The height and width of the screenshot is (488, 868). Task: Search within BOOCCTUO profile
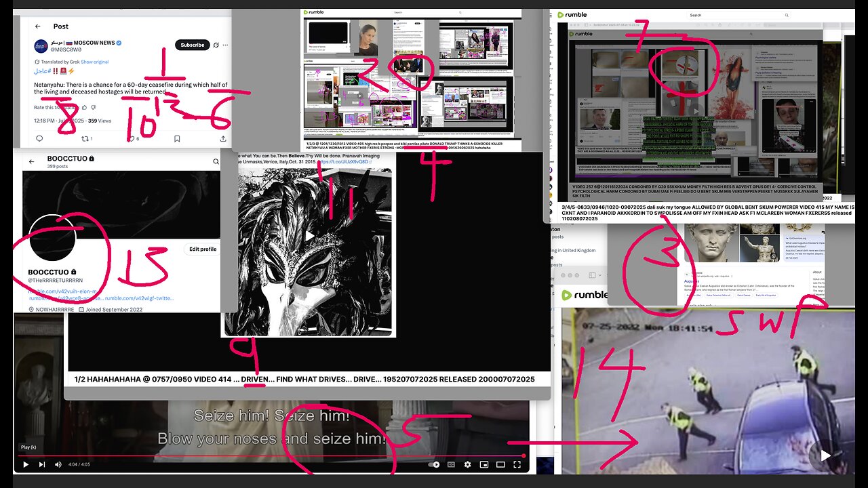tap(216, 161)
